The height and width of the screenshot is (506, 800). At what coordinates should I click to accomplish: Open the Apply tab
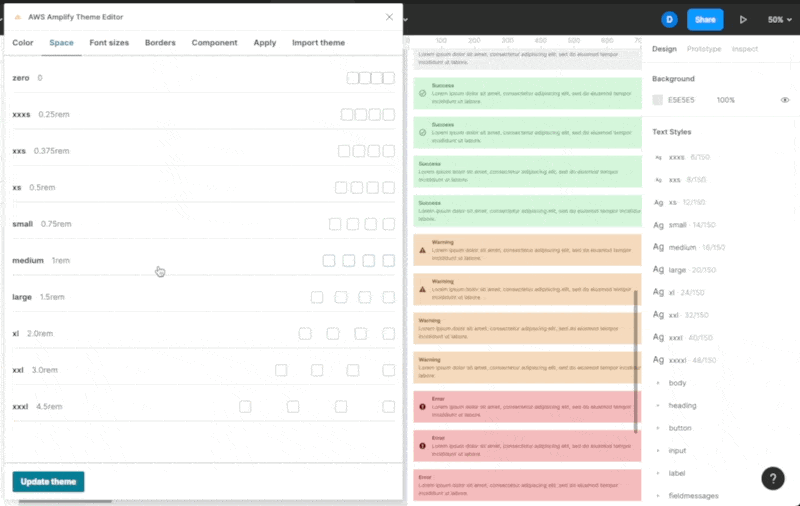click(x=265, y=43)
